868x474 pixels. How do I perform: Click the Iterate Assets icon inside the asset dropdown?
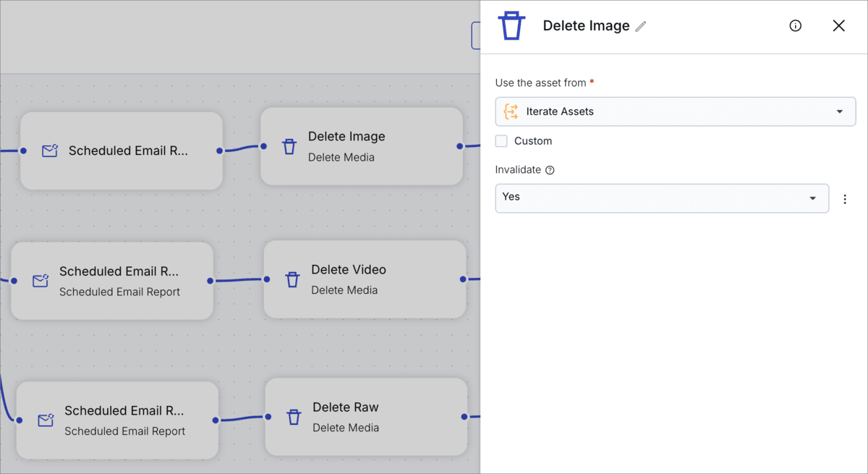(x=511, y=111)
